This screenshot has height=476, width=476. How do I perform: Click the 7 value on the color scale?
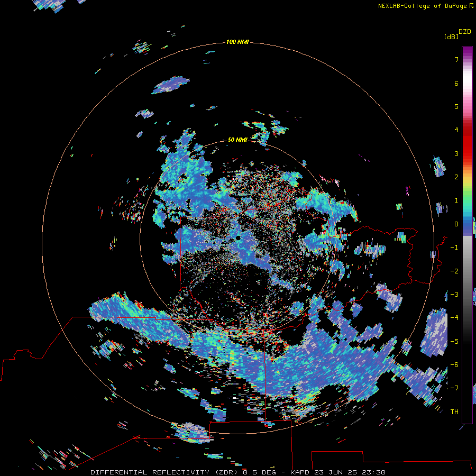click(x=456, y=59)
